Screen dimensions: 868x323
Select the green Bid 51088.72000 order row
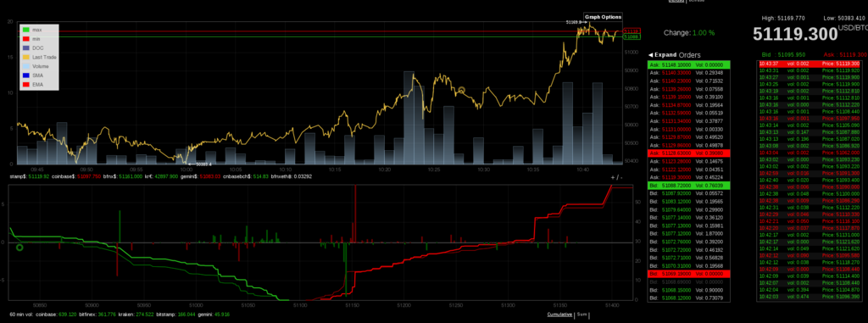(688, 185)
